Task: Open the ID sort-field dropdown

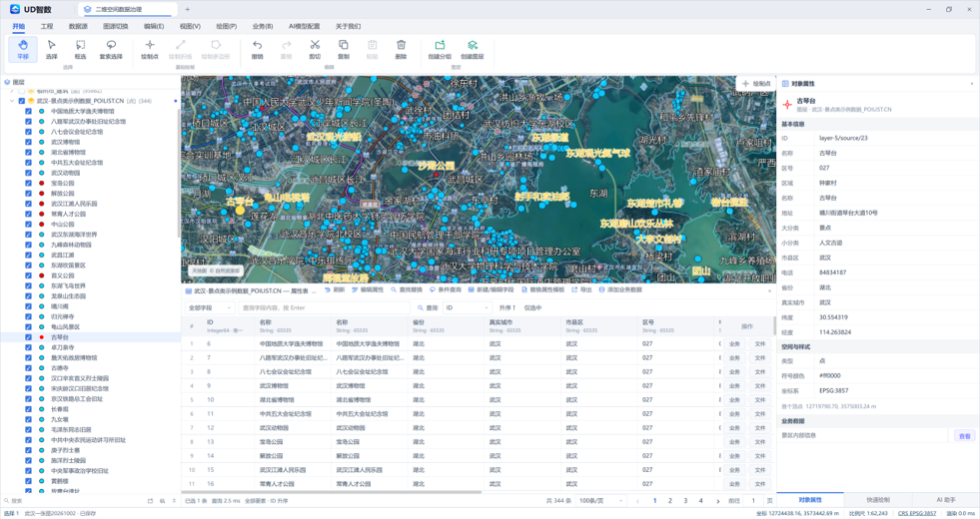Action: [x=467, y=307]
